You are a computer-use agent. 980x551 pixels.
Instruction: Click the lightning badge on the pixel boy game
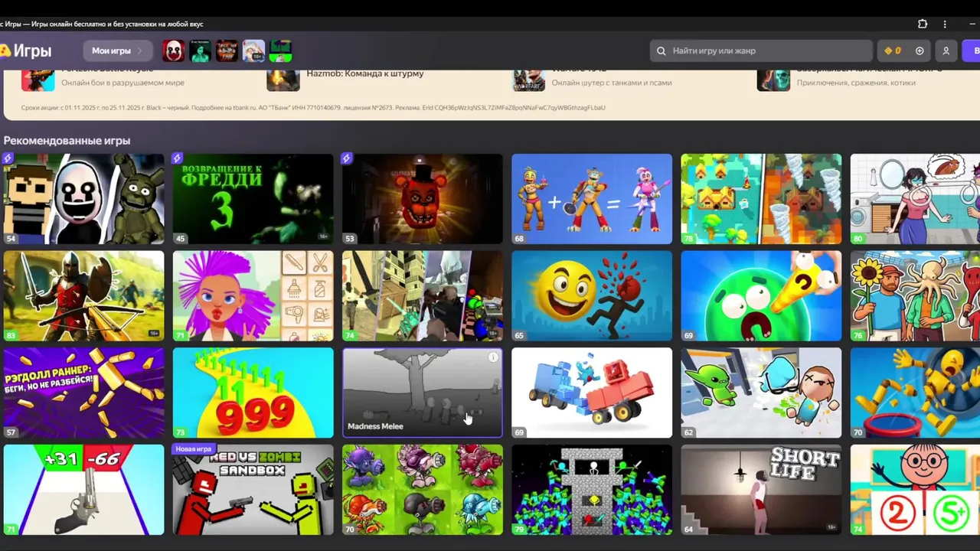click(8, 158)
